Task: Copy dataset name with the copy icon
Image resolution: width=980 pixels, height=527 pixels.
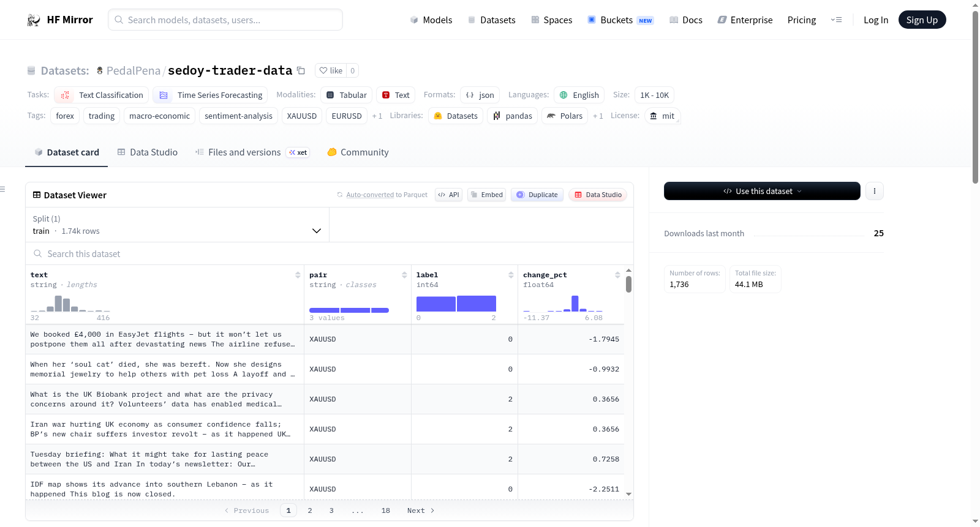Action: pos(301,70)
